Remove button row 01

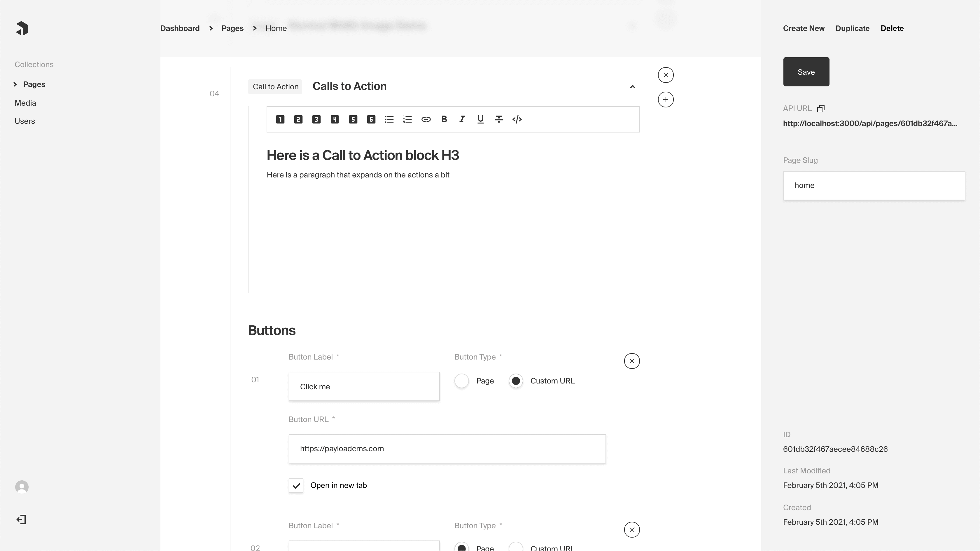click(632, 361)
